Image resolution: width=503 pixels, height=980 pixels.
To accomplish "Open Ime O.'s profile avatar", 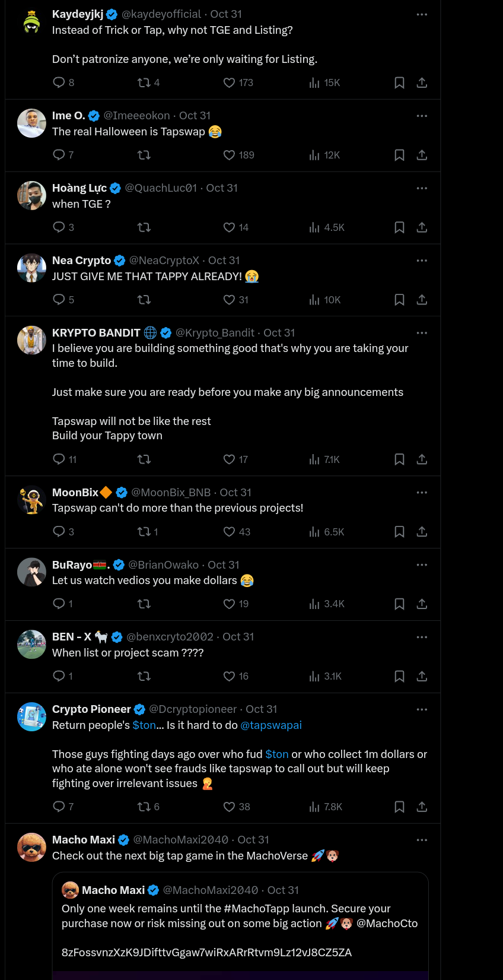I will pyautogui.click(x=31, y=123).
